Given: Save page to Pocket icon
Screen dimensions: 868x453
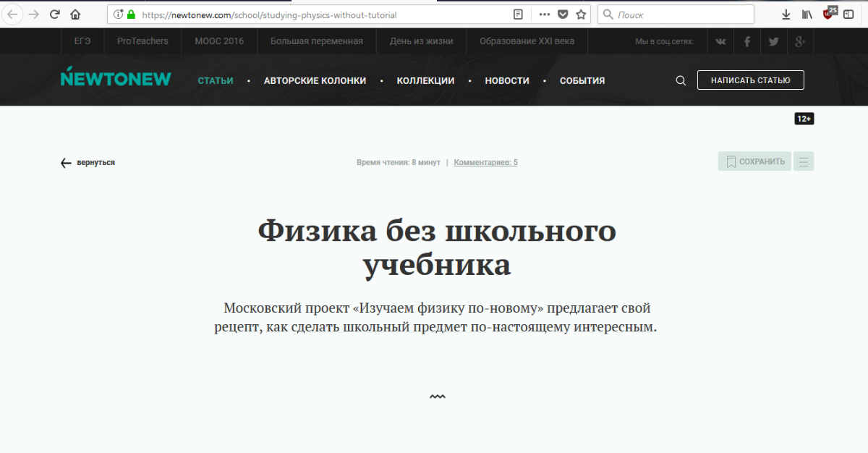Looking at the screenshot, I should [563, 14].
